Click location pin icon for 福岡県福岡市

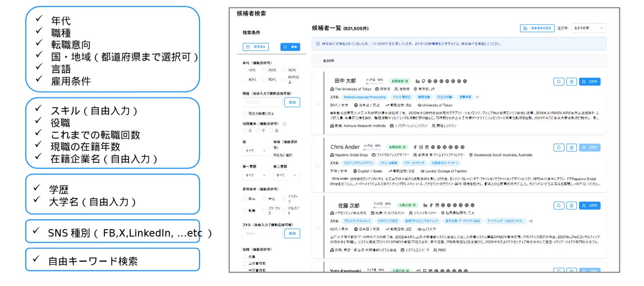[443, 213]
